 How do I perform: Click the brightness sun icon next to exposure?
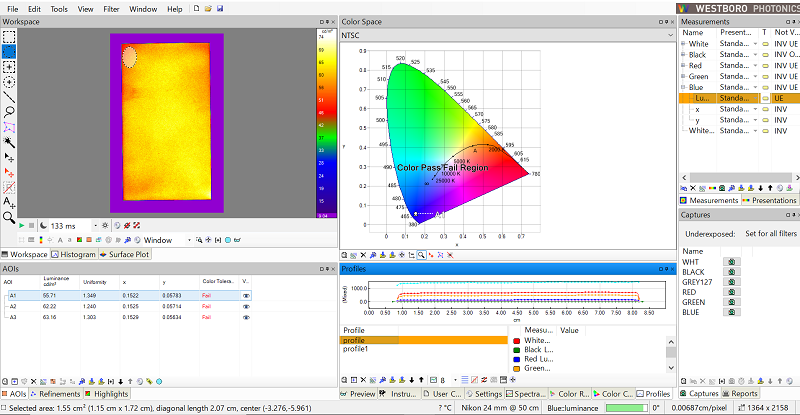(x=105, y=225)
